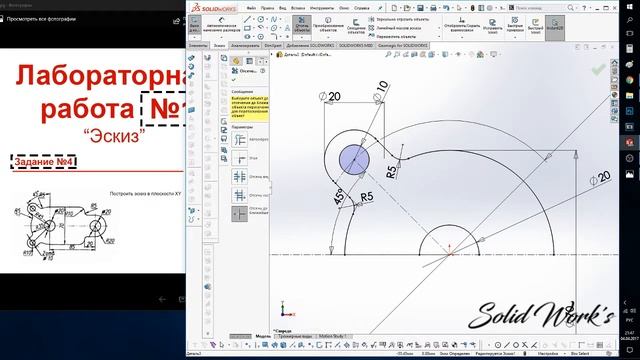Viewport: 640px width, 360px height.
Task: Click Convert Entities tool
Action: click(x=328, y=24)
